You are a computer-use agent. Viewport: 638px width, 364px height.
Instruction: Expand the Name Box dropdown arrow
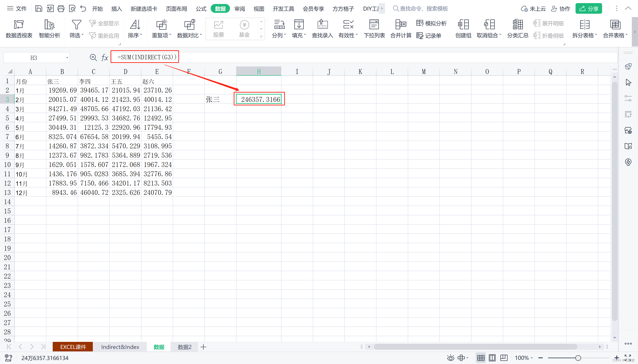click(67, 58)
